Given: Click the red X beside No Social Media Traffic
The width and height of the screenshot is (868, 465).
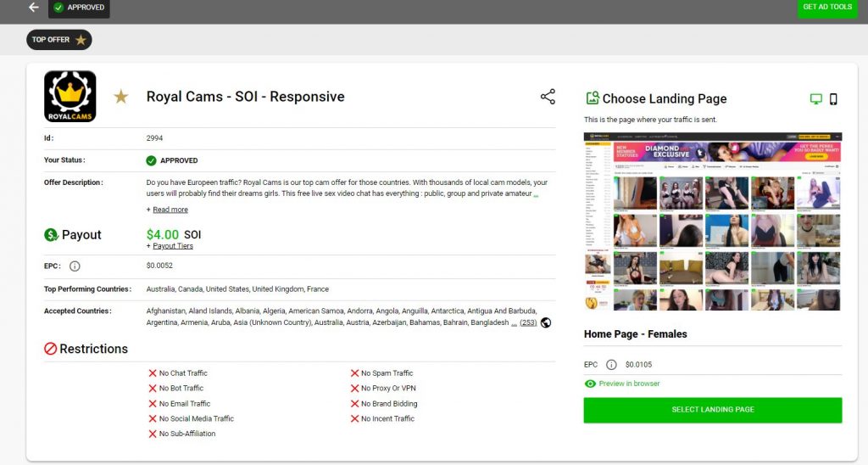Looking at the screenshot, I should pyautogui.click(x=153, y=419).
